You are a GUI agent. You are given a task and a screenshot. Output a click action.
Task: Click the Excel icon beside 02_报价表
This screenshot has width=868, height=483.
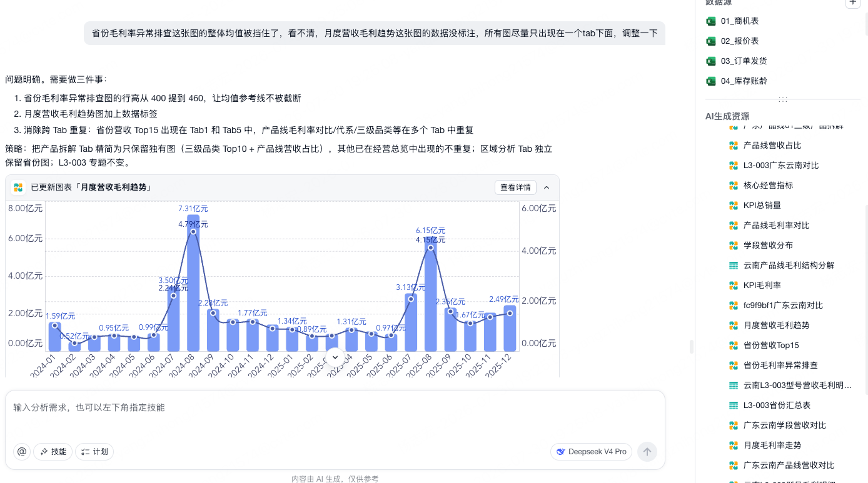point(711,41)
